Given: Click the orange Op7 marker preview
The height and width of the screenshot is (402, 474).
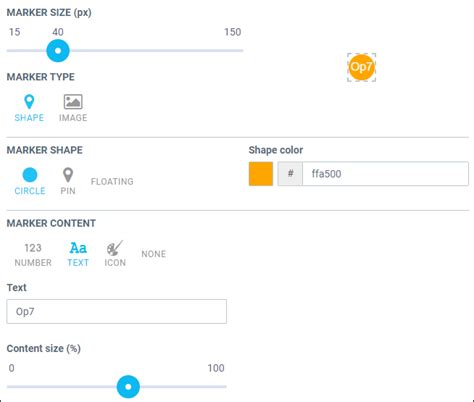Looking at the screenshot, I should point(362,67).
